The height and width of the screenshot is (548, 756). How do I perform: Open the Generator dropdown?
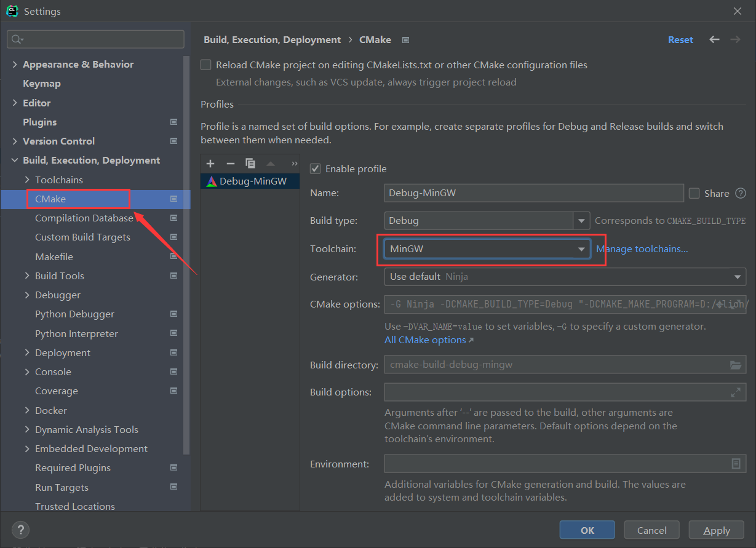[565, 277]
